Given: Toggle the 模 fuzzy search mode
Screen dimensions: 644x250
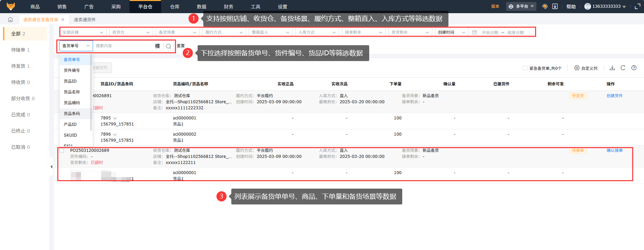Looking at the screenshot, I should click(157, 46).
